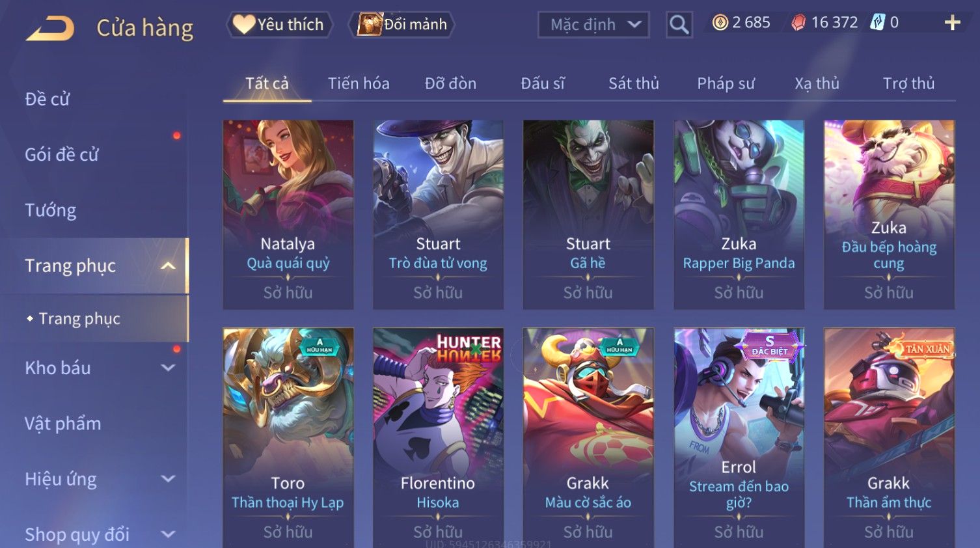
Task: Tap the plus icon to add currency
Action: [952, 23]
